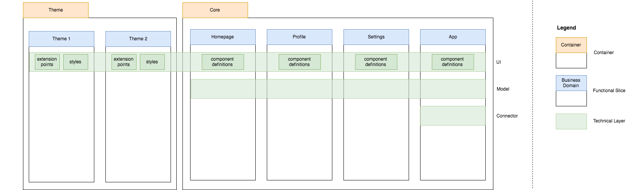Click the Settings functional slice header
The width and height of the screenshot is (644, 190).
[376, 37]
